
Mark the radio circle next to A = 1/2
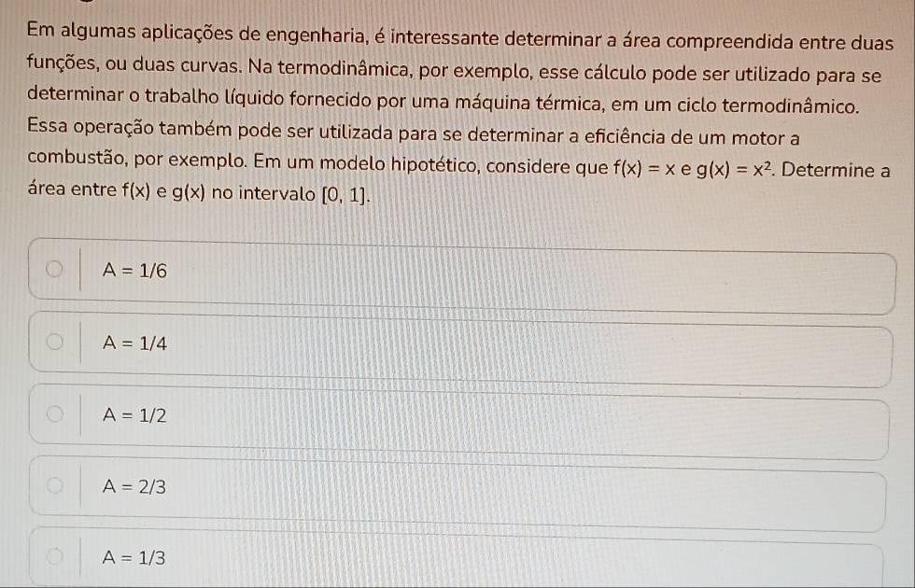point(56,414)
